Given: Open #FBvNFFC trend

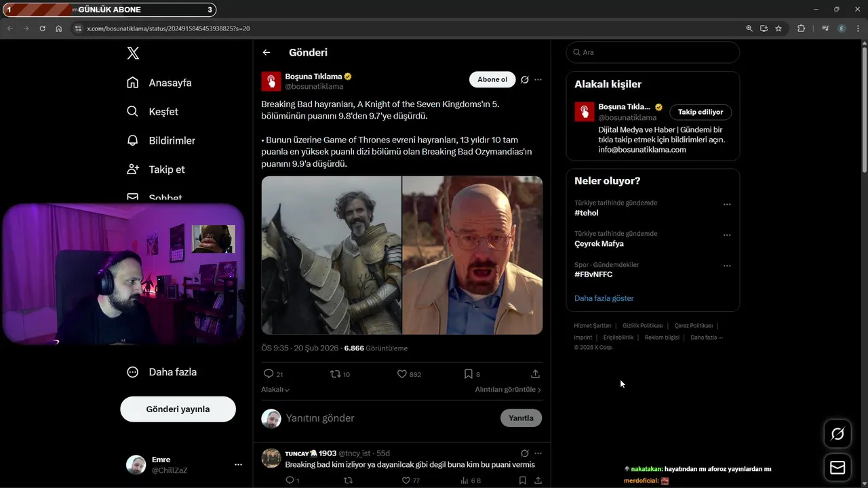Looking at the screenshot, I should click(593, 274).
